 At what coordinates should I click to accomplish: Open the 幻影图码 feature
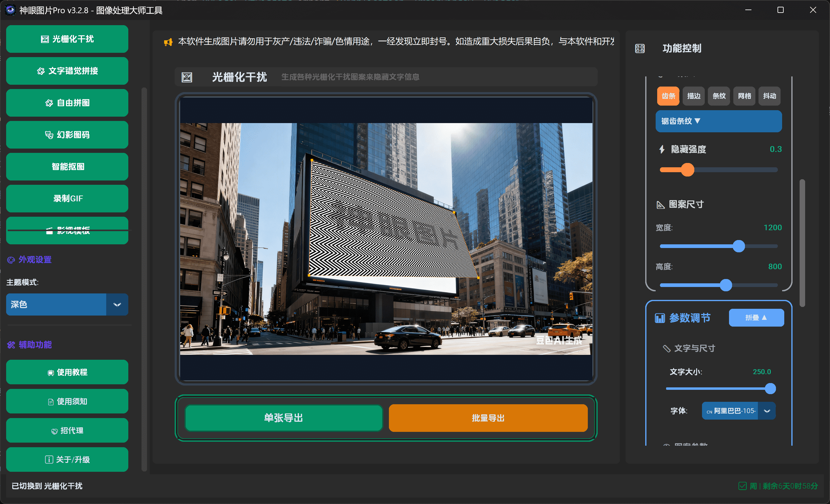(x=67, y=135)
